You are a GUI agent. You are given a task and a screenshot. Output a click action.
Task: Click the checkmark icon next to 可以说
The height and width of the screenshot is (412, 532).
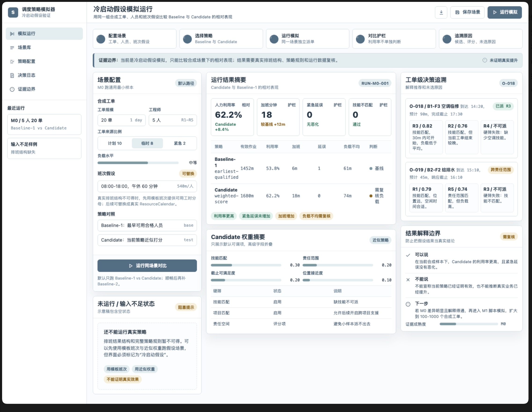coord(408,255)
